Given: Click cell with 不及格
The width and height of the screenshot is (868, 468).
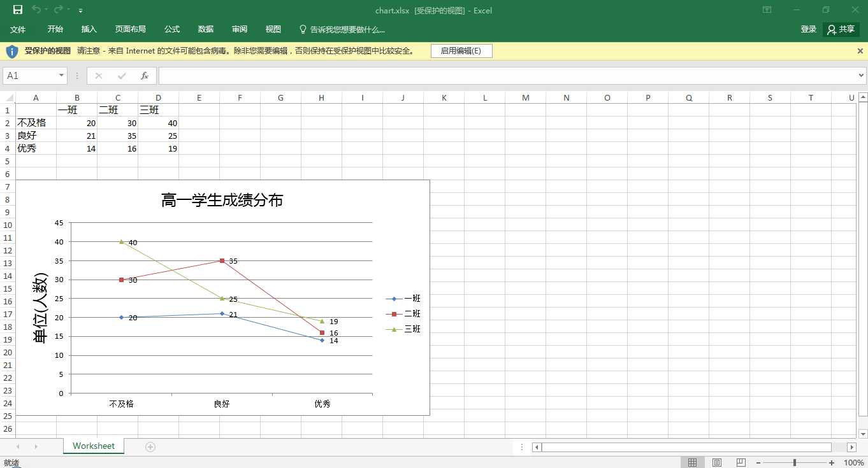Looking at the screenshot, I should (x=36, y=123).
